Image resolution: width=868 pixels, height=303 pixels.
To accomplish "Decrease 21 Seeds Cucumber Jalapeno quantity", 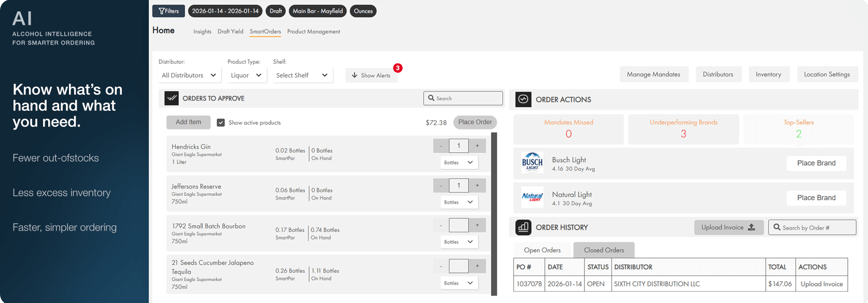I will (x=441, y=266).
